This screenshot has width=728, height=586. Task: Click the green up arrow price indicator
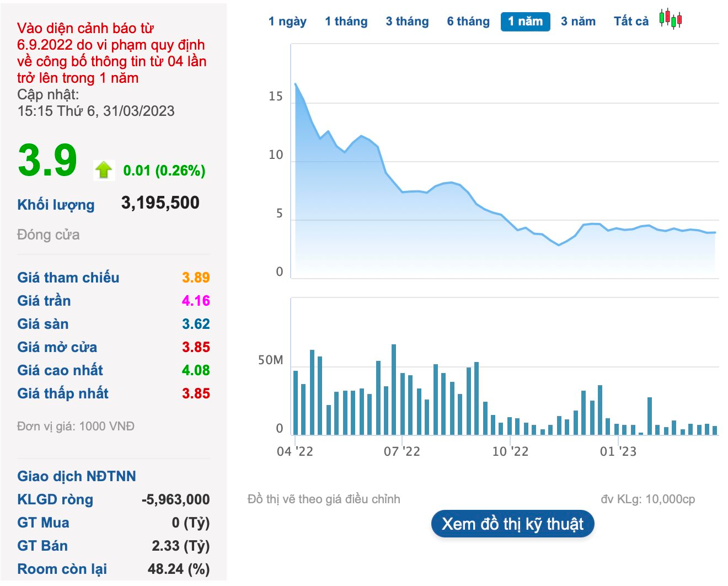[104, 170]
